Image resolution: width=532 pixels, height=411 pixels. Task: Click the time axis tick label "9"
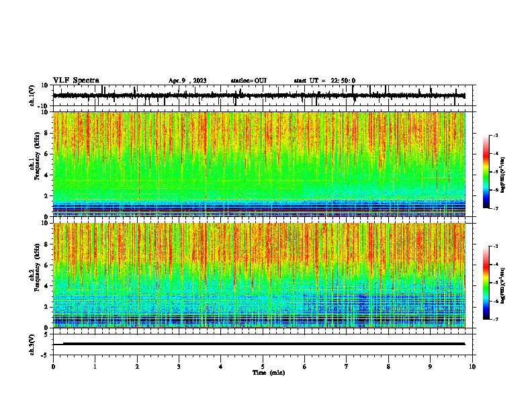(430, 367)
